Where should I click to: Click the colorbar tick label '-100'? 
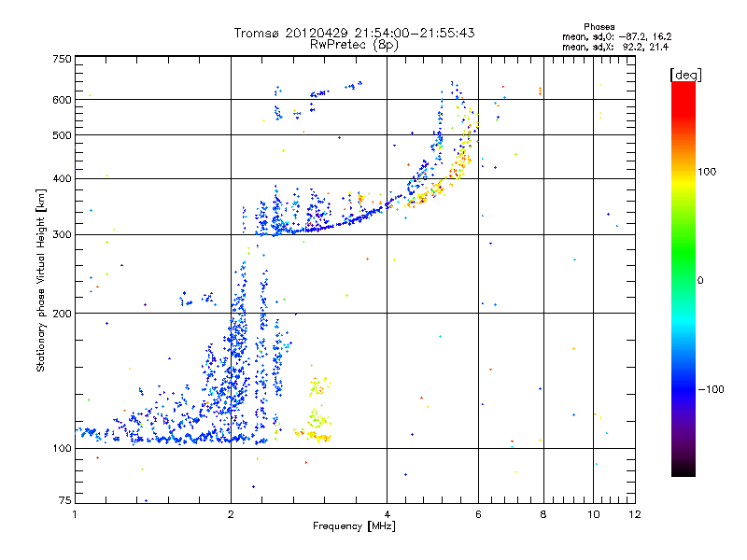[712, 389]
